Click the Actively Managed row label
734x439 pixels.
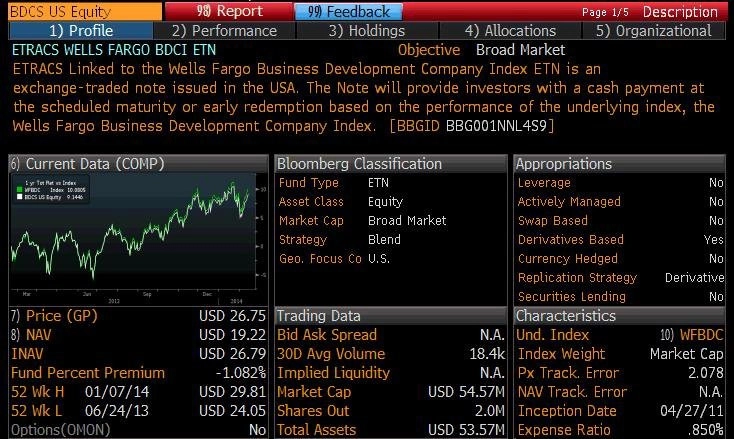click(x=569, y=202)
